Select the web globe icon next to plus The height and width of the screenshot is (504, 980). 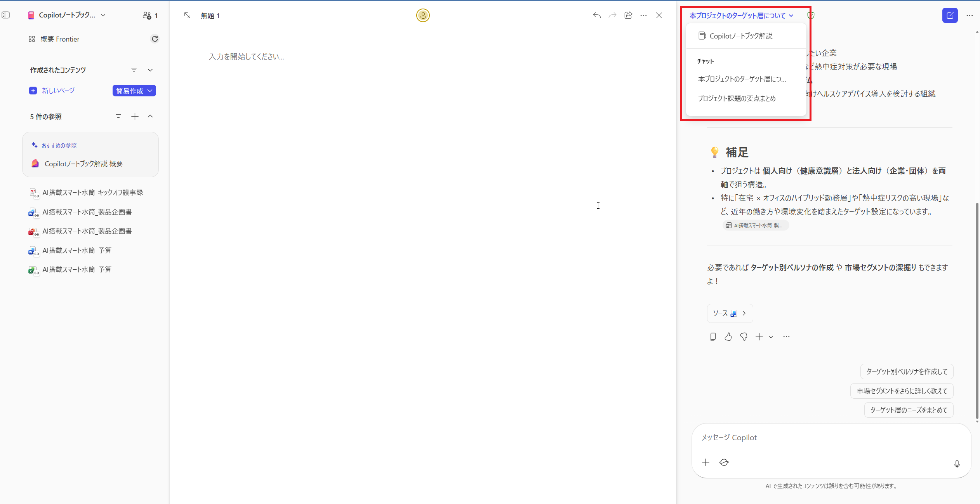pos(724,462)
